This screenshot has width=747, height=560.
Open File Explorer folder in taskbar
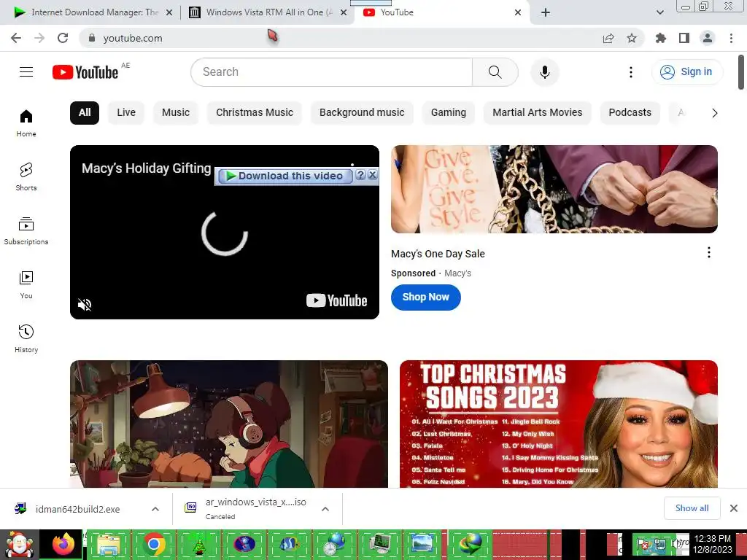click(x=109, y=544)
